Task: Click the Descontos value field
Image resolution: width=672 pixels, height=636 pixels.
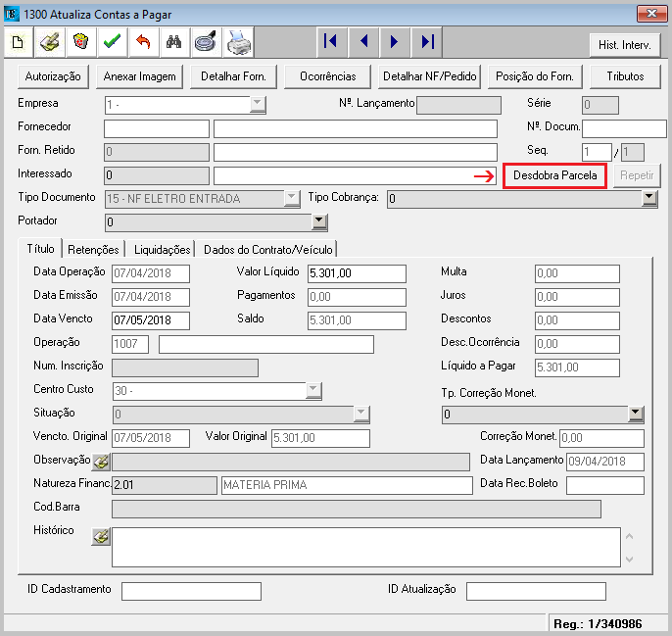Action: click(577, 320)
